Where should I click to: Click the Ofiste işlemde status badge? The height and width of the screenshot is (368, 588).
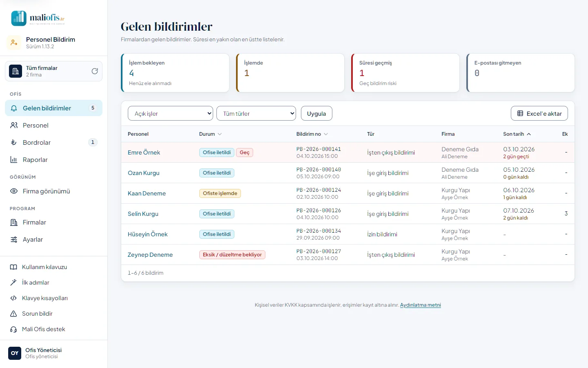[x=220, y=193]
